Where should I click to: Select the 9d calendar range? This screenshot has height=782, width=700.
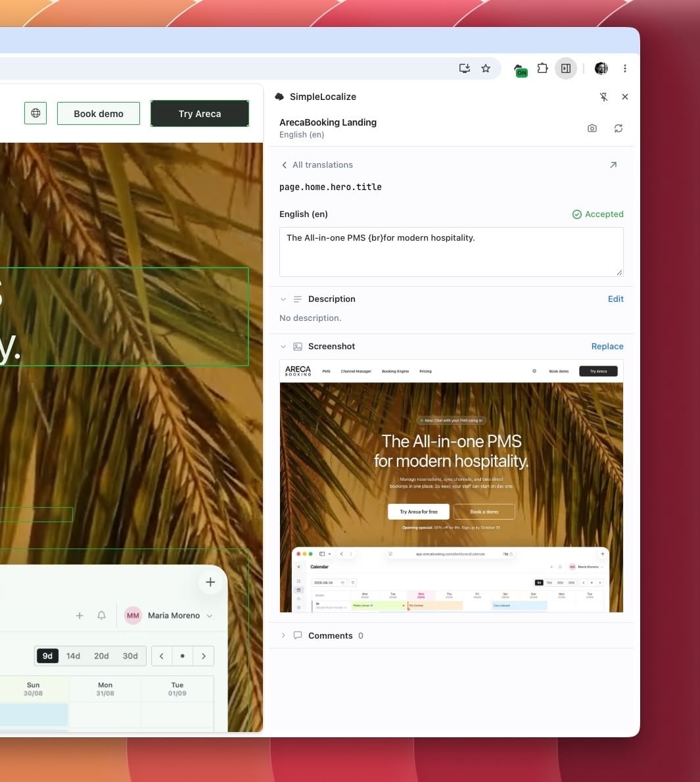point(47,656)
